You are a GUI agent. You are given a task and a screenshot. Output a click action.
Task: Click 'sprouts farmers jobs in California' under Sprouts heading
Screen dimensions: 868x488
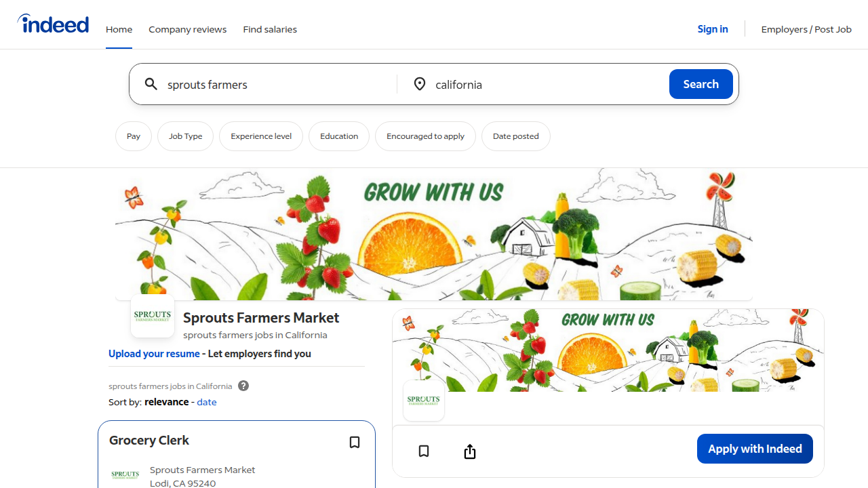point(255,335)
